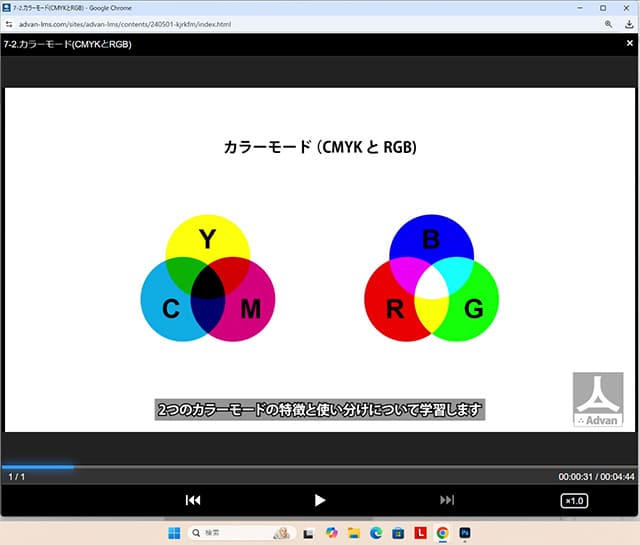Click the taskbar search box
The width and height of the screenshot is (640, 545).
tap(242, 533)
